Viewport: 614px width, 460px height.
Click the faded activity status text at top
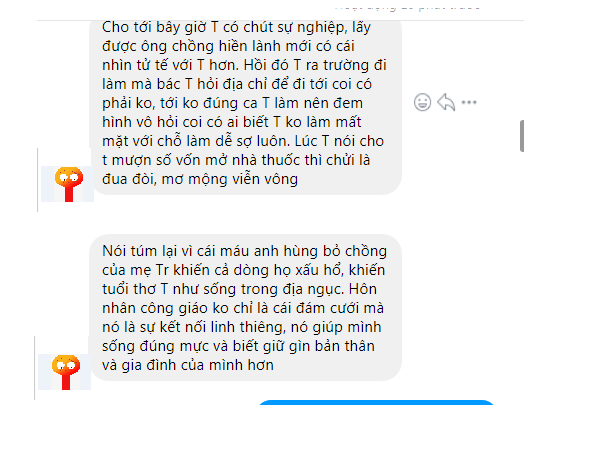408,7
